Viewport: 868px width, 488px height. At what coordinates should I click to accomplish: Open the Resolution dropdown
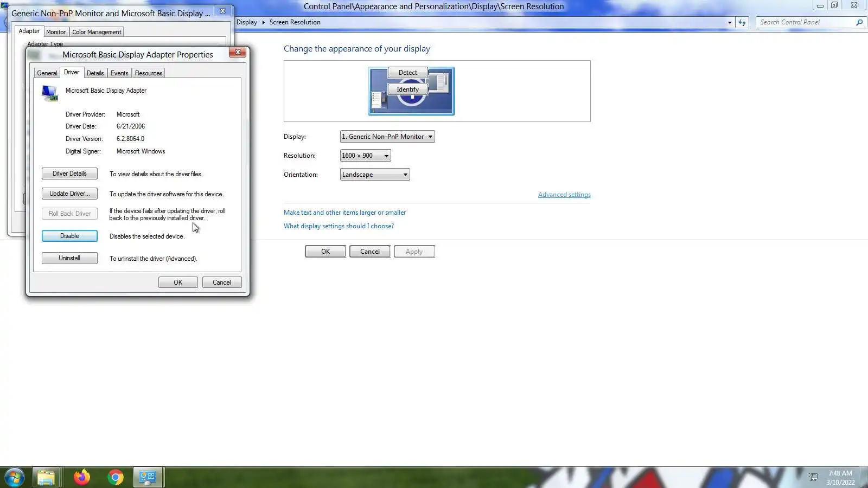click(x=365, y=156)
